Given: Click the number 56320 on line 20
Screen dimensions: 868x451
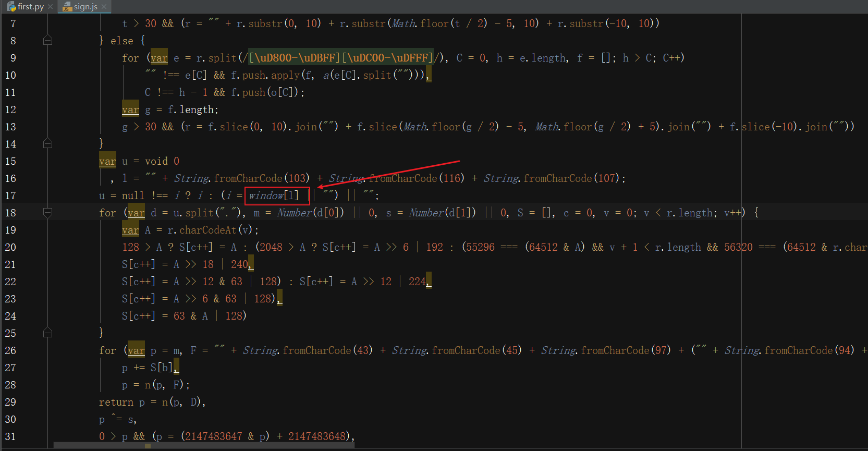Looking at the screenshot, I should pos(738,247).
